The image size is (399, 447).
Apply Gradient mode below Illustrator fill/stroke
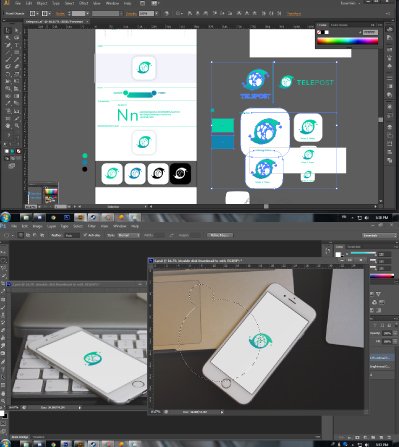point(13,151)
